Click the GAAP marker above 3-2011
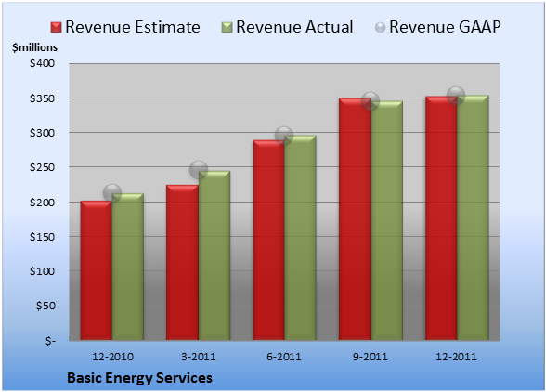546x392 pixels. point(199,170)
